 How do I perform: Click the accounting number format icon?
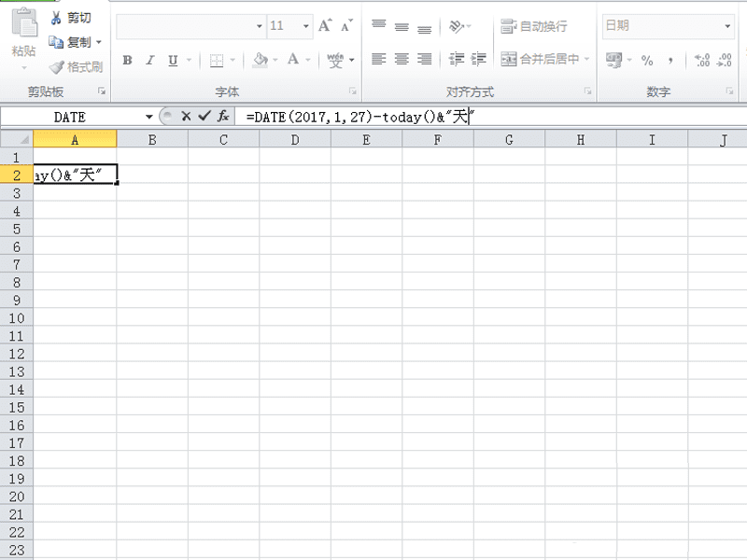[x=613, y=60]
